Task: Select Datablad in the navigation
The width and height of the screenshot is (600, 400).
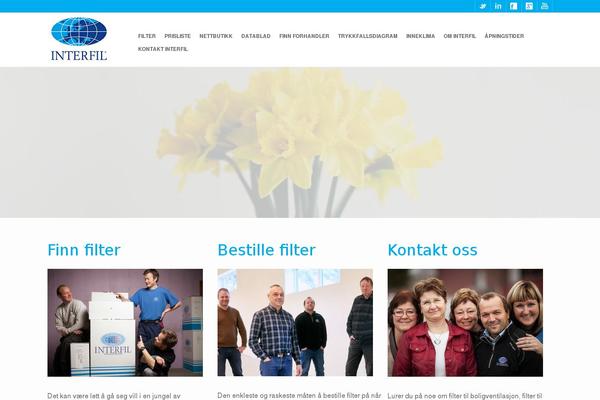Action: pos(256,36)
